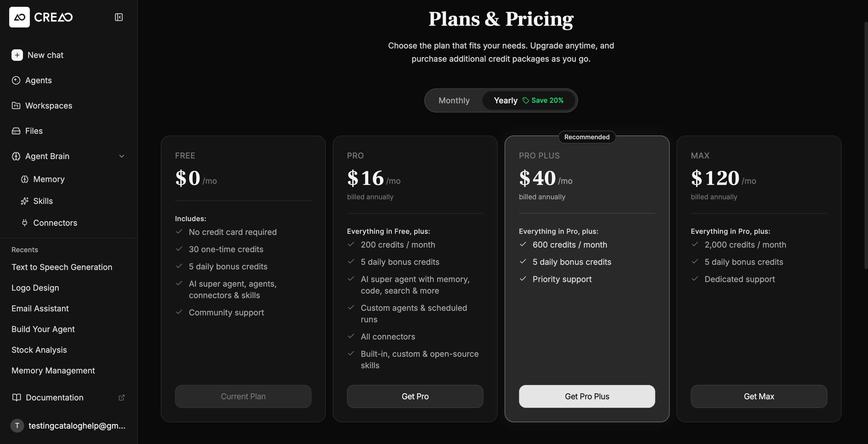Image resolution: width=868 pixels, height=444 pixels.
Task: Click the Memory brain icon
Action: point(25,179)
